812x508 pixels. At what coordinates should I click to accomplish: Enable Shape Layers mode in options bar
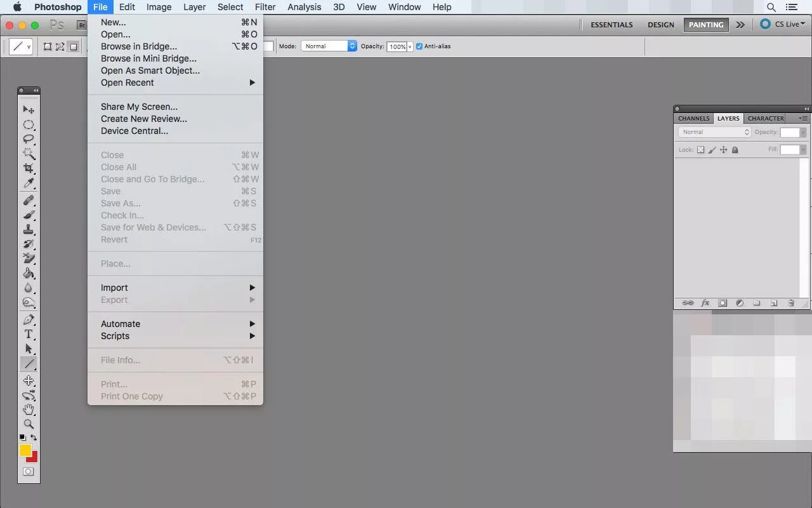coord(48,46)
